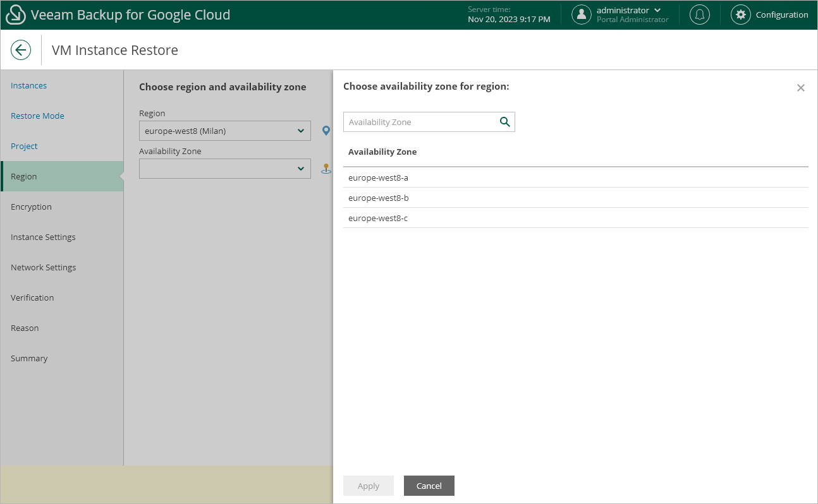Click the search magnifier icon

504,122
